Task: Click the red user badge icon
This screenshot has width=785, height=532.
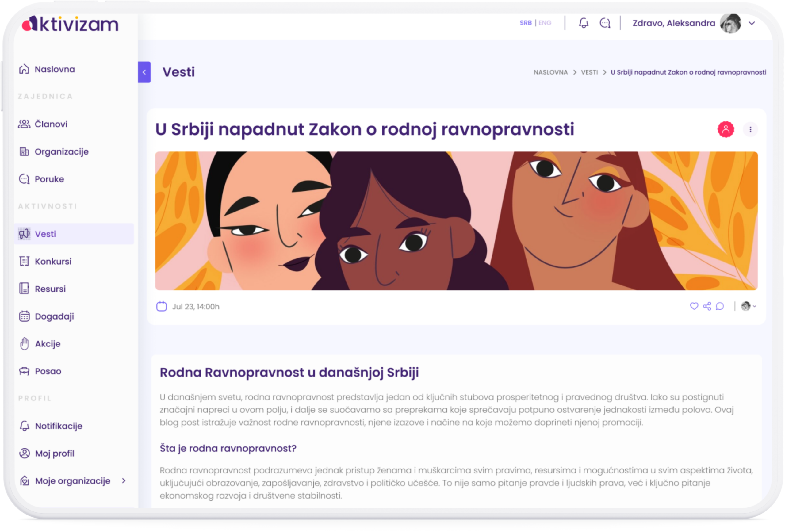Action: point(726,129)
